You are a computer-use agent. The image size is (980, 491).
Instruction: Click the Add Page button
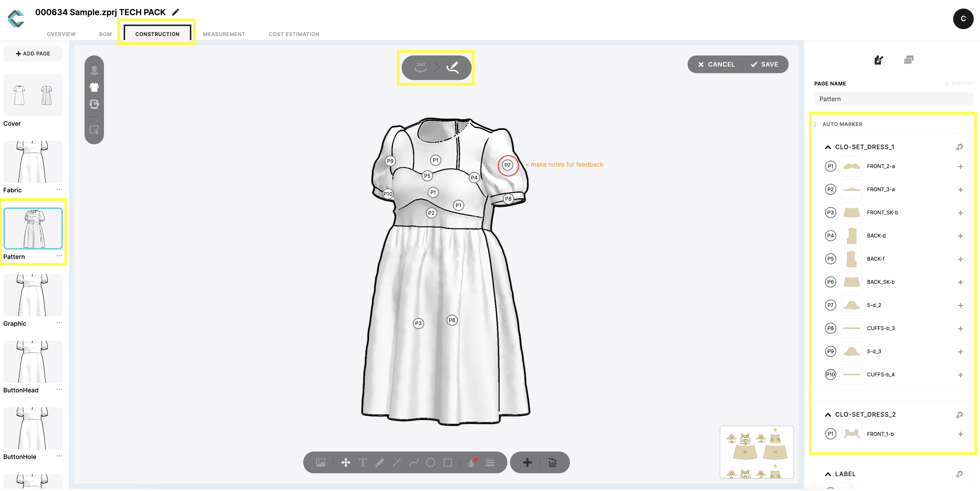point(33,54)
